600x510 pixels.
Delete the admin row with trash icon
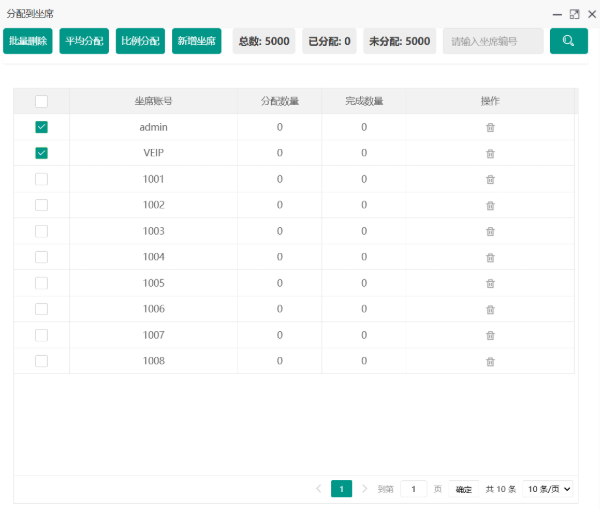point(490,127)
